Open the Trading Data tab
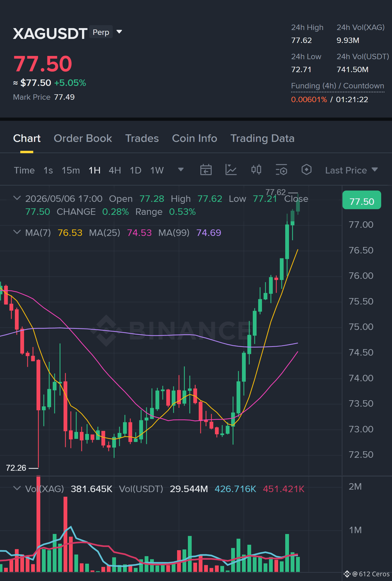The image size is (392, 581). pyautogui.click(x=262, y=138)
